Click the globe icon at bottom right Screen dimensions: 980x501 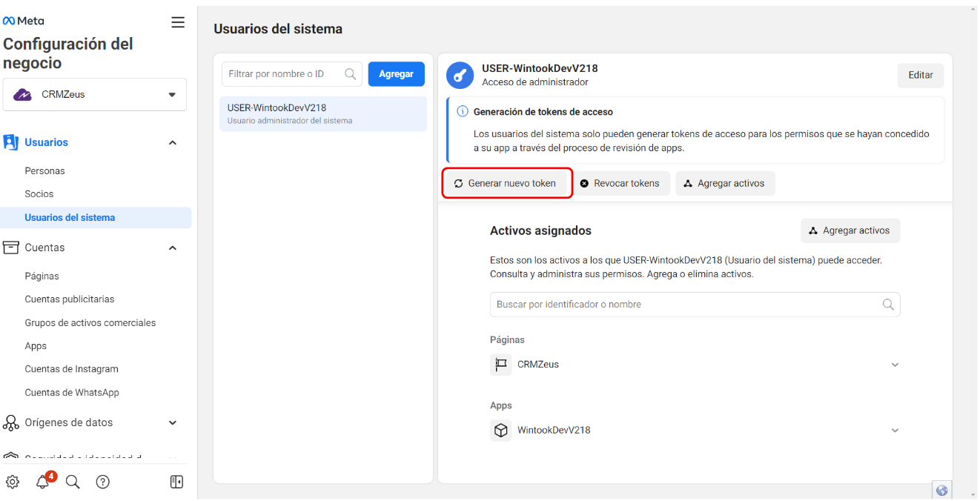tap(942, 491)
